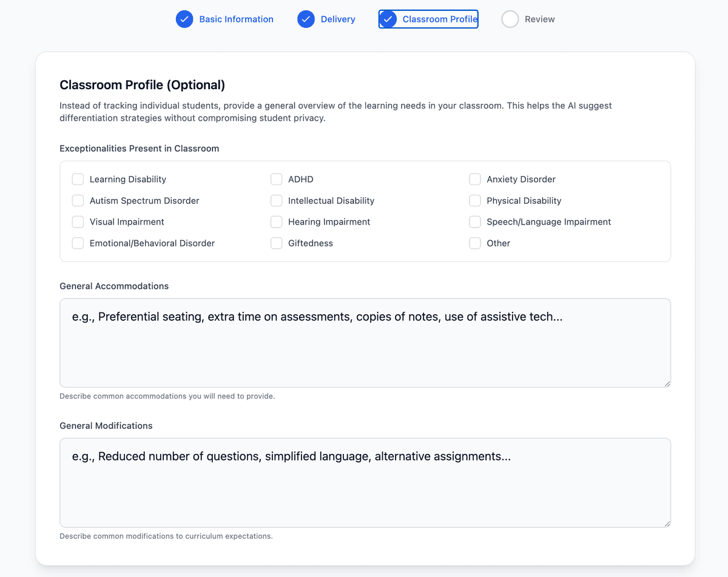Click the General Modifications text area
Viewport: 728px width, 577px height.
click(x=364, y=482)
